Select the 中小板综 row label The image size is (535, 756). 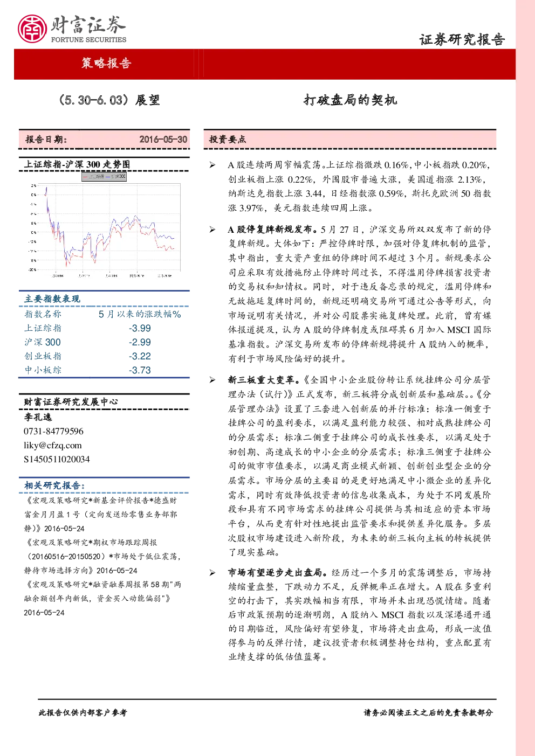click(43, 370)
